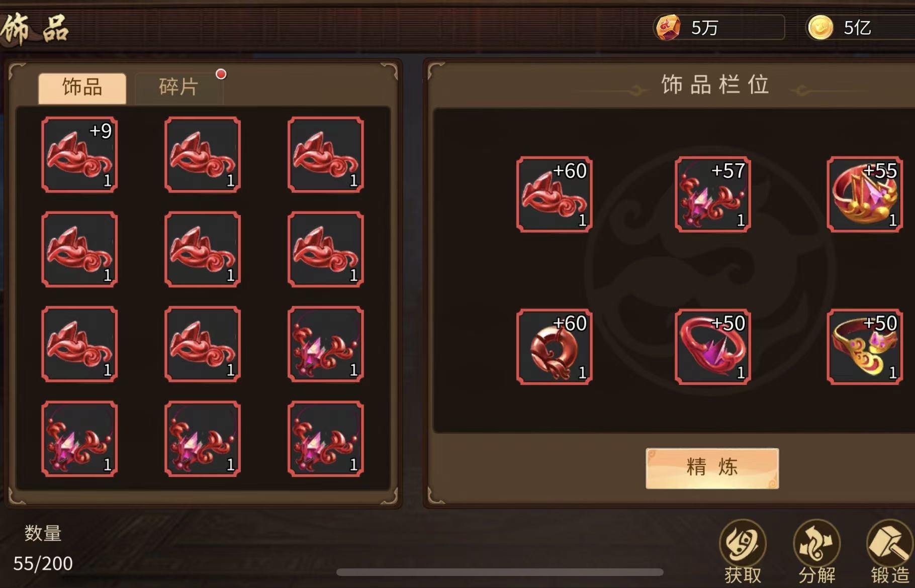
Task: Choose the top-right red mask in inventory
Action: (326, 155)
